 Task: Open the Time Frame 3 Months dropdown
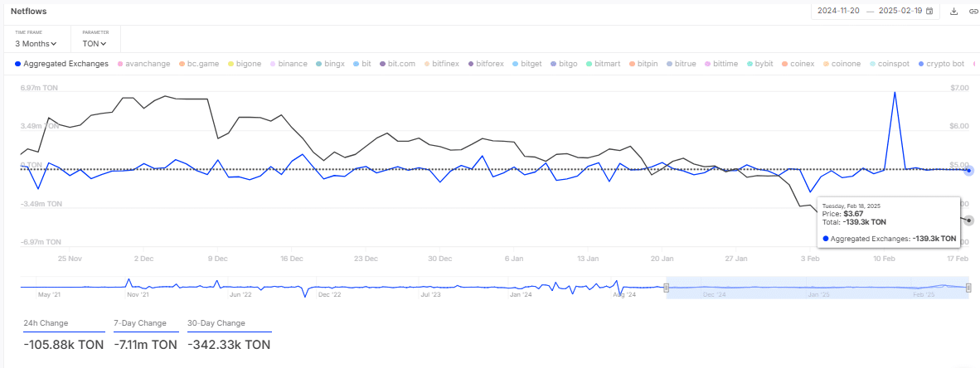click(36, 43)
